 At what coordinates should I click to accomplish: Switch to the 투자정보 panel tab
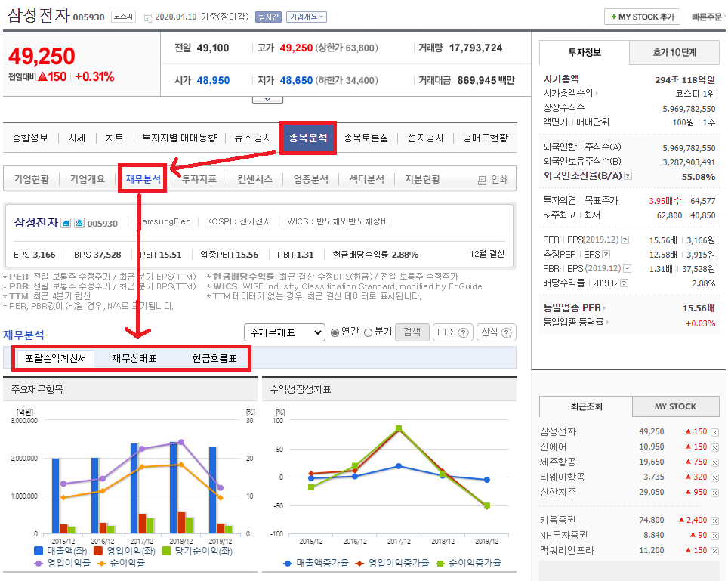click(x=585, y=52)
